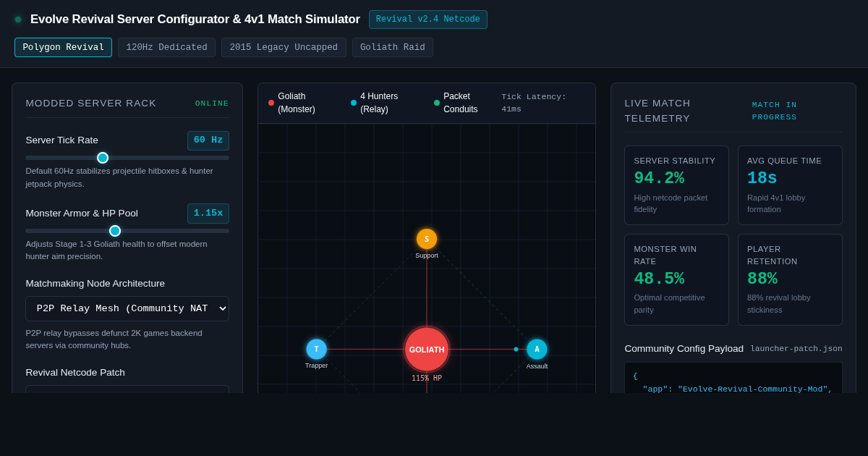
Task: Open the Monster Win Rate 48.5% card
Action: click(x=676, y=279)
